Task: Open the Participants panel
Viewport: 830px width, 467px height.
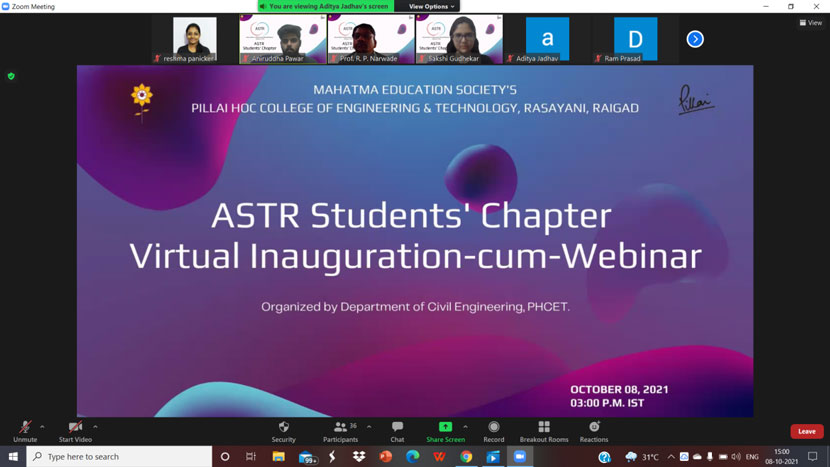Action: (341, 432)
